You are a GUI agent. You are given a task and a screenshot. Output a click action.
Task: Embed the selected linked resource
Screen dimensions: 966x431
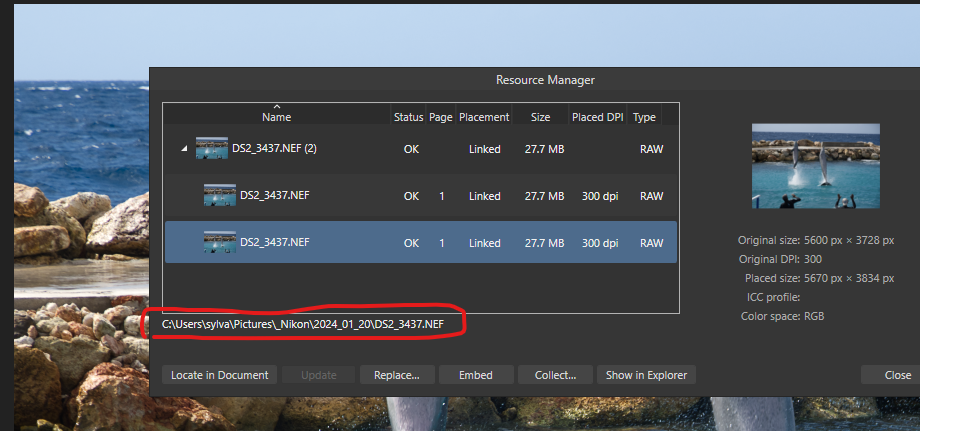(476, 375)
